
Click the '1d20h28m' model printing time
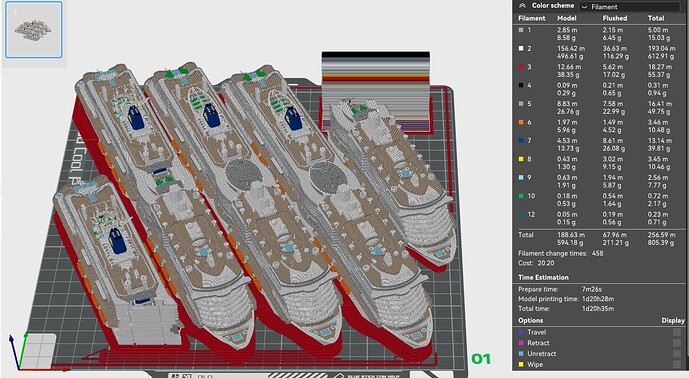pyautogui.click(x=598, y=299)
